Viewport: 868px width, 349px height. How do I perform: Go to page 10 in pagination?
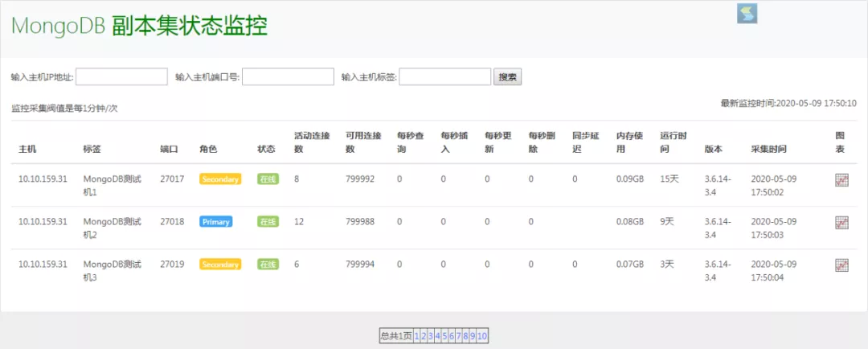482,336
